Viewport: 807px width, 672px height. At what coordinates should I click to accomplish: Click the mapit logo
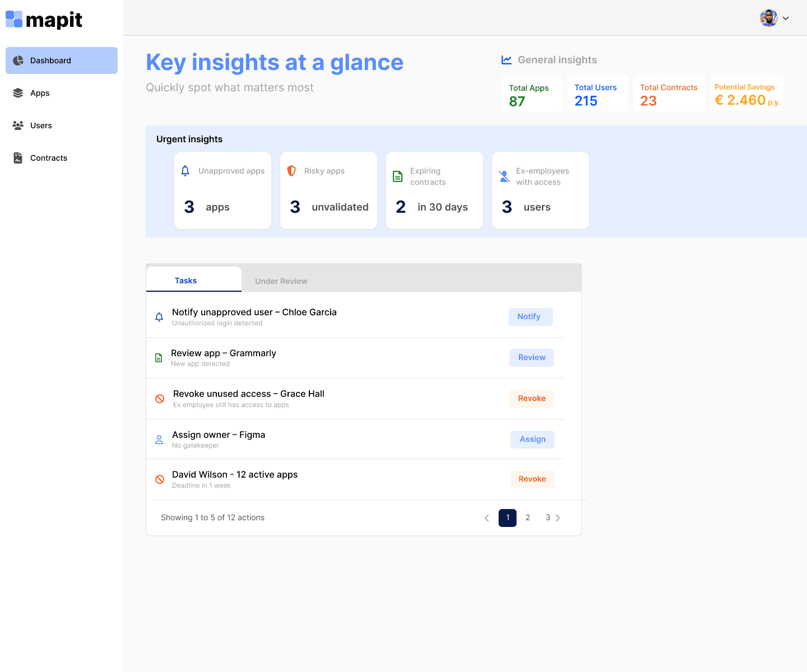pos(43,19)
